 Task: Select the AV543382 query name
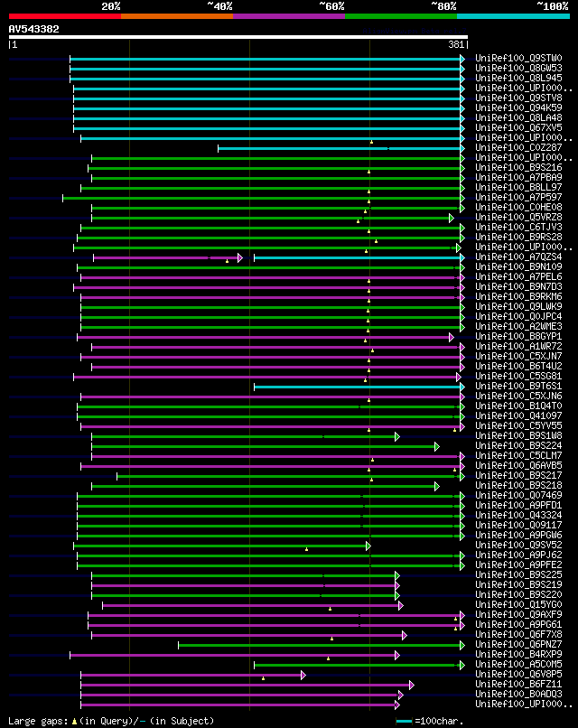coord(34,29)
